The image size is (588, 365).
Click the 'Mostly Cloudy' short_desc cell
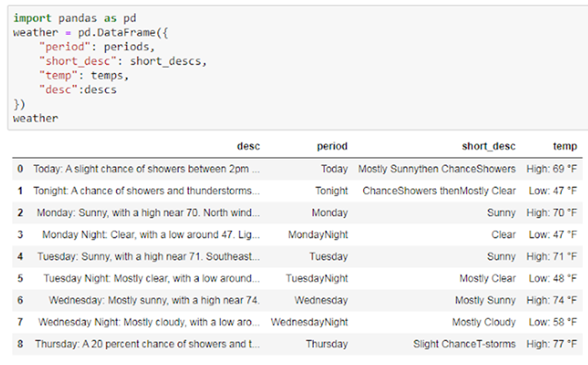click(x=484, y=322)
